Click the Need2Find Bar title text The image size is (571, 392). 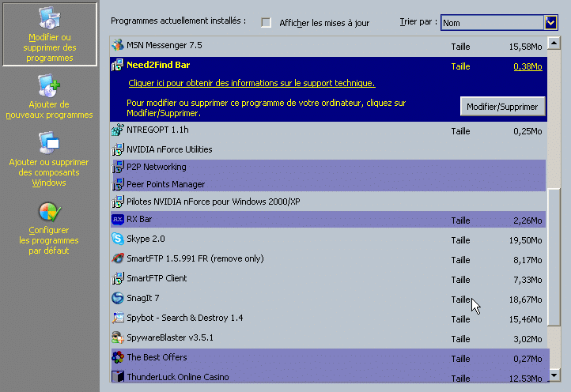tap(158, 65)
